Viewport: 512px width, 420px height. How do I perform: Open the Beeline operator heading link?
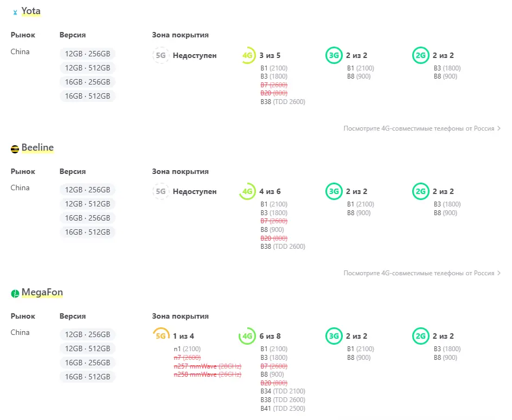[x=37, y=147]
